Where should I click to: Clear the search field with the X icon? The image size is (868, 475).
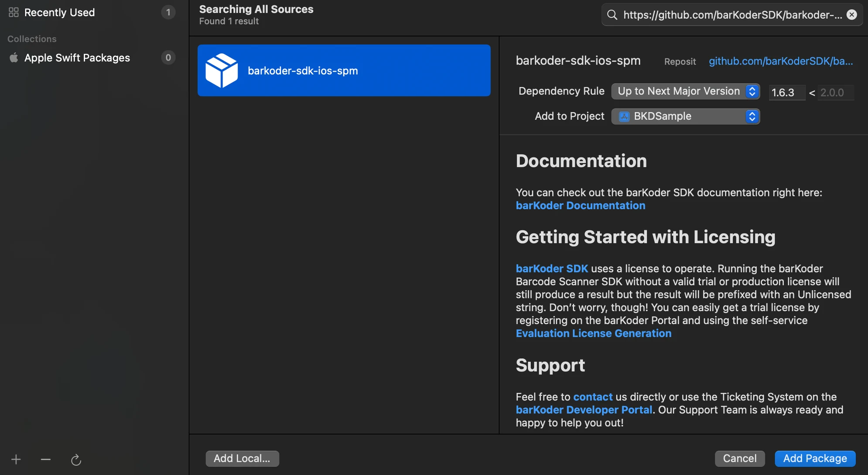(851, 15)
